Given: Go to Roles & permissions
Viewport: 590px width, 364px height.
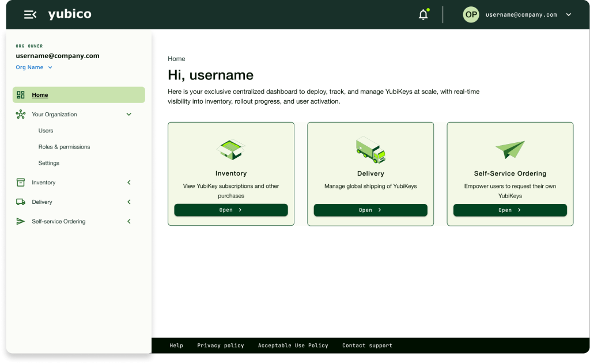Looking at the screenshot, I should (x=64, y=147).
